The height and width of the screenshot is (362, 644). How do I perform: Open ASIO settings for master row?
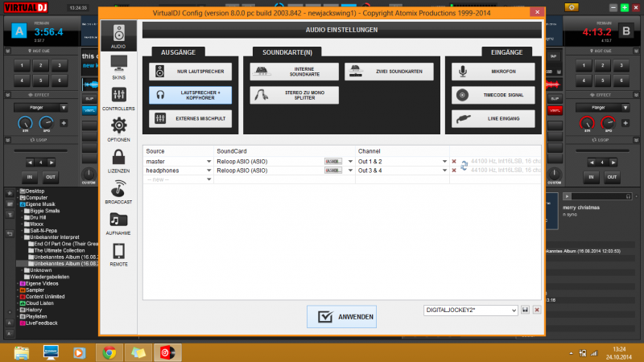[x=333, y=162]
